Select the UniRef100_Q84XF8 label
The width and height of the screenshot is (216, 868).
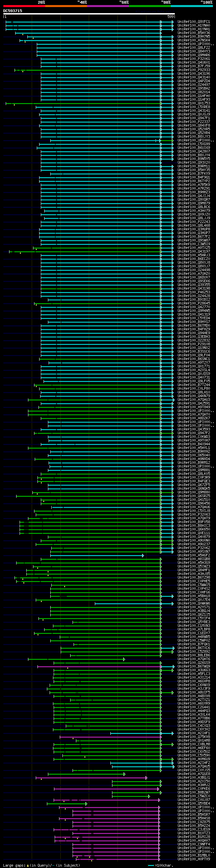(x=194, y=126)
